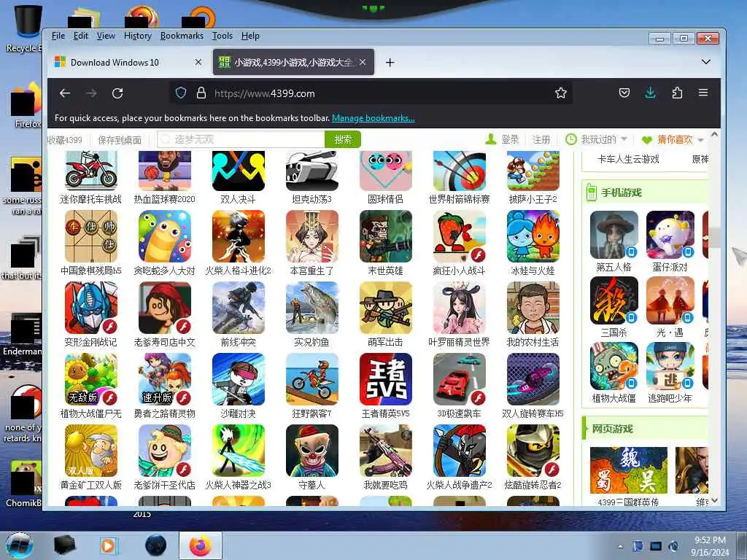The height and width of the screenshot is (560, 747).
Task: Open the extensions puzzle icon
Action: [x=677, y=93]
